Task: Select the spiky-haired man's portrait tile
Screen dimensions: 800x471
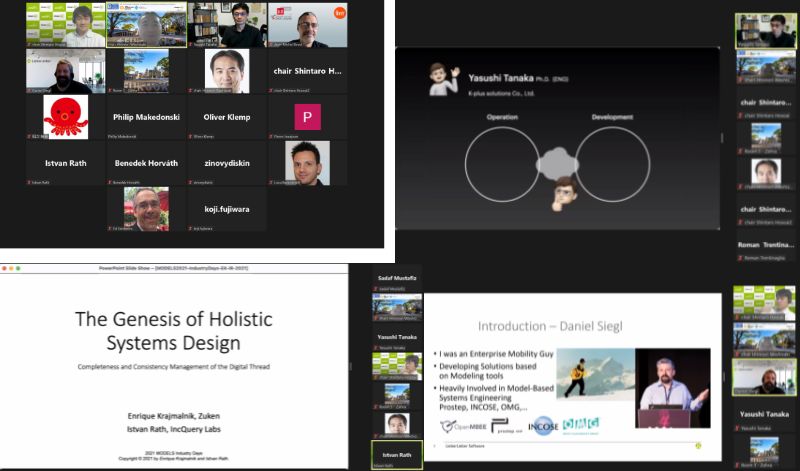Action: click(307, 163)
